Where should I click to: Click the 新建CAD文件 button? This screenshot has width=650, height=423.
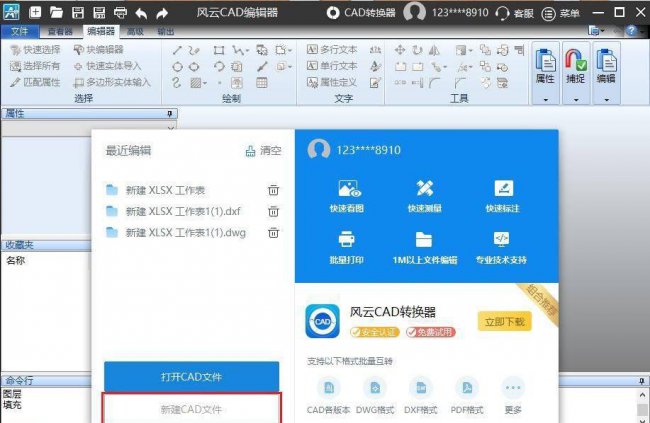click(192, 408)
